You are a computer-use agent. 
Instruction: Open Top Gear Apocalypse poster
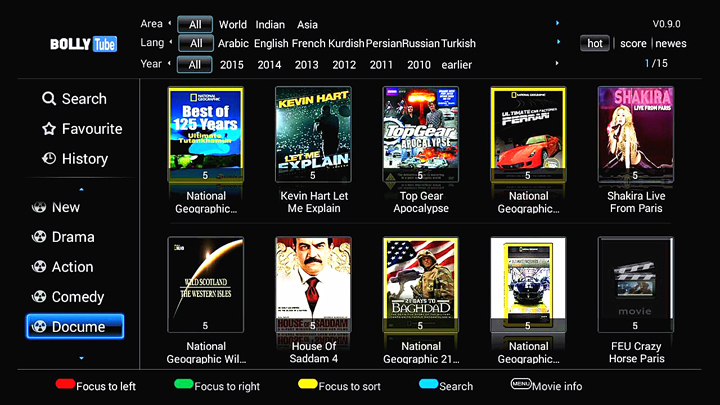[421, 134]
